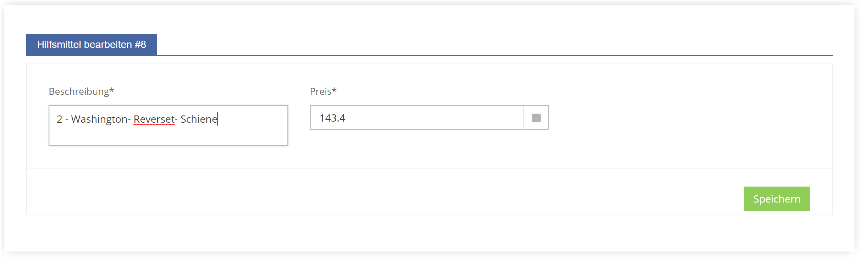Click the value 143.4 in Preis

coord(332,118)
